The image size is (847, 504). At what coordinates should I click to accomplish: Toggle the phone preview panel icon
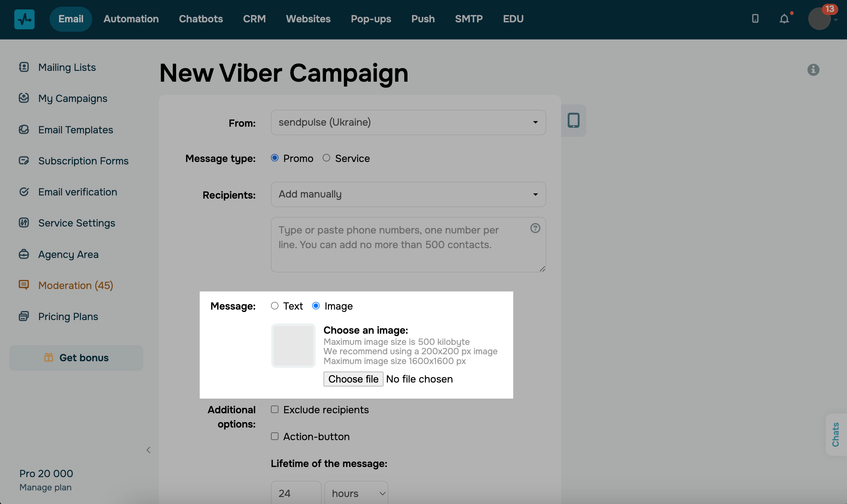[573, 120]
